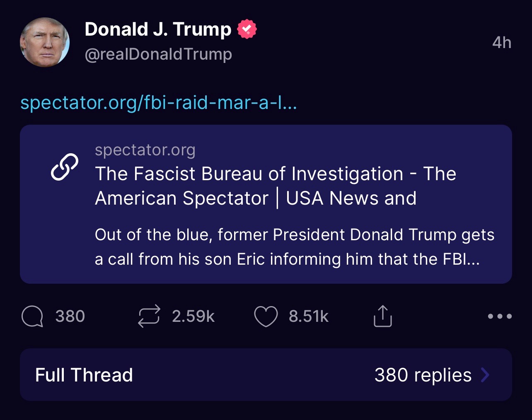Tap the red verified badge icon
Viewport: 532px width, 420px height.
click(247, 29)
